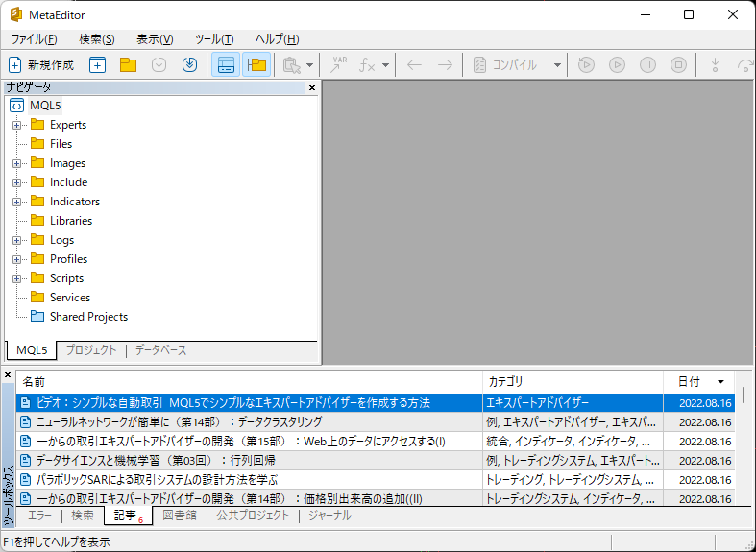Open the 表示(V) menu
Viewport: 756px width, 552px height.
pyautogui.click(x=155, y=39)
